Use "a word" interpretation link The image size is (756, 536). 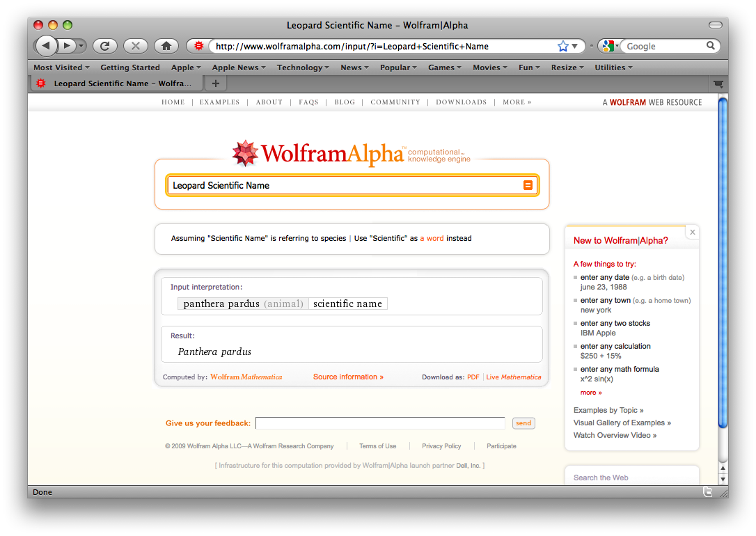point(432,238)
